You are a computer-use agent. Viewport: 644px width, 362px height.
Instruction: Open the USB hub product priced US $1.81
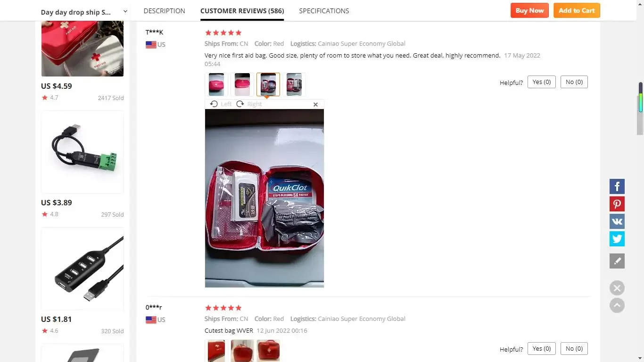(x=83, y=269)
